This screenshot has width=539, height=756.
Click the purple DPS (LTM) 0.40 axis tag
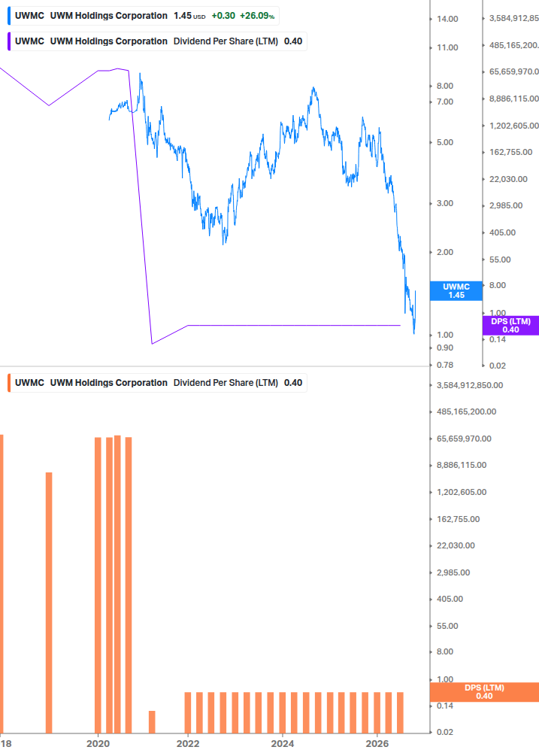[x=510, y=326]
